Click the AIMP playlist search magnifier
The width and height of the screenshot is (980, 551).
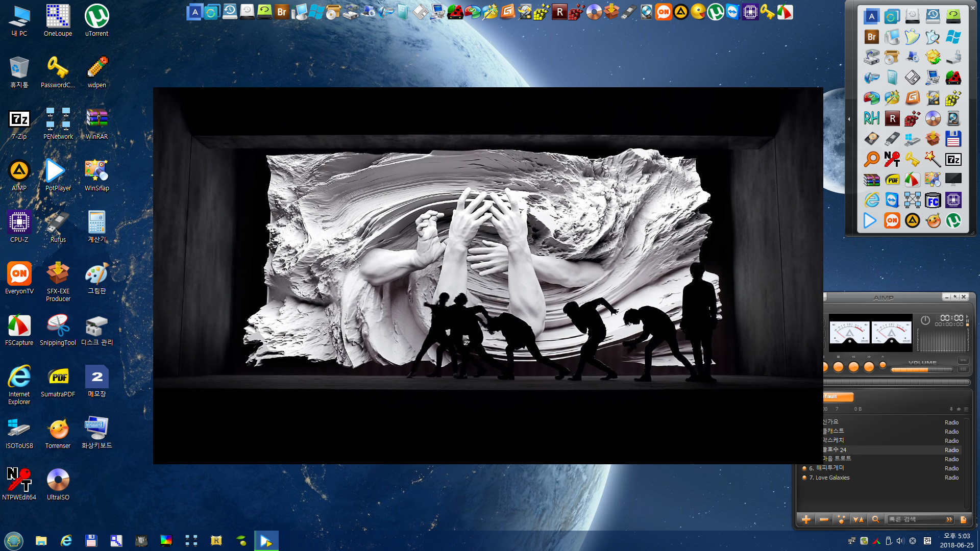point(876,519)
